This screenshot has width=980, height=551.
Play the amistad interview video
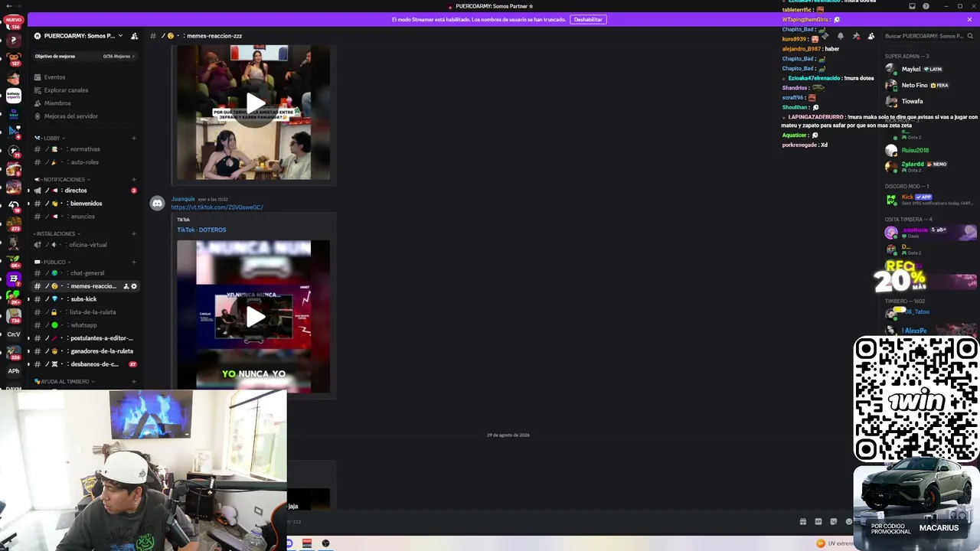point(255,103)
